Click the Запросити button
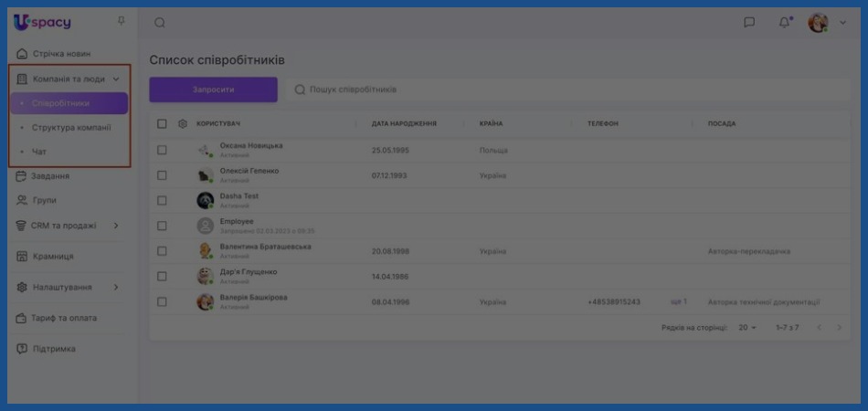Viewport: 868px width, 411px height. [x=213, y=90]
